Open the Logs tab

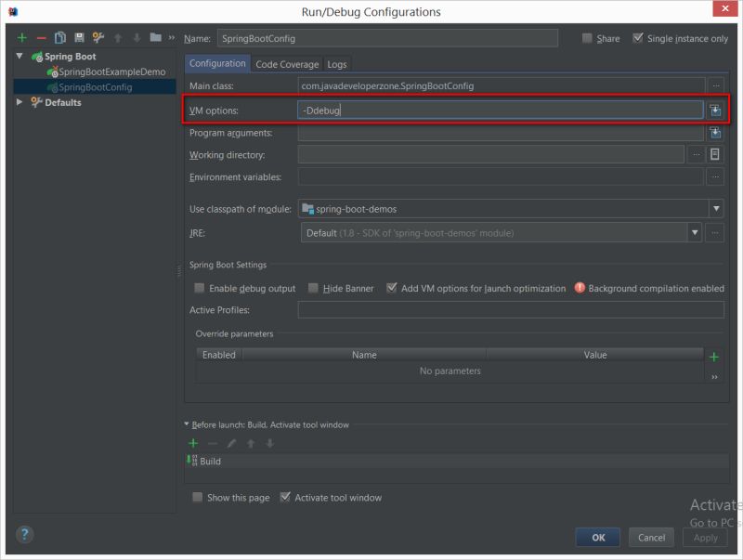[338, 64]
